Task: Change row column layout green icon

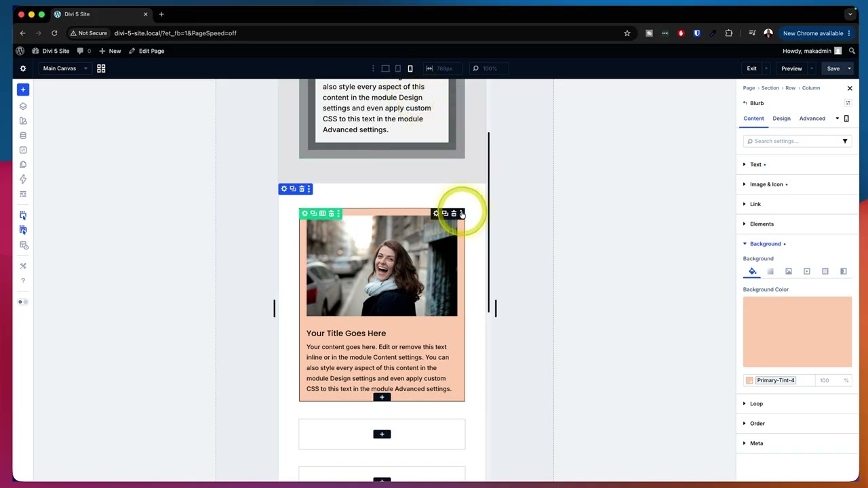Action: point(322,213)
